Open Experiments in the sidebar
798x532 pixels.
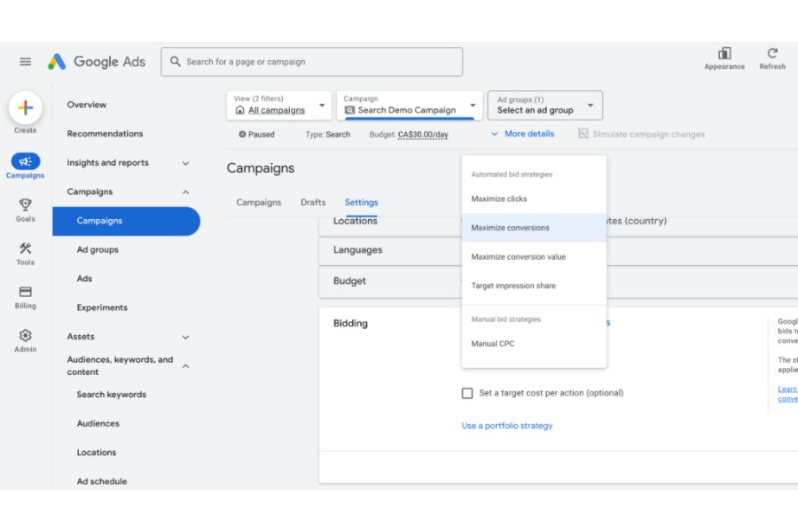click(102, 308)
